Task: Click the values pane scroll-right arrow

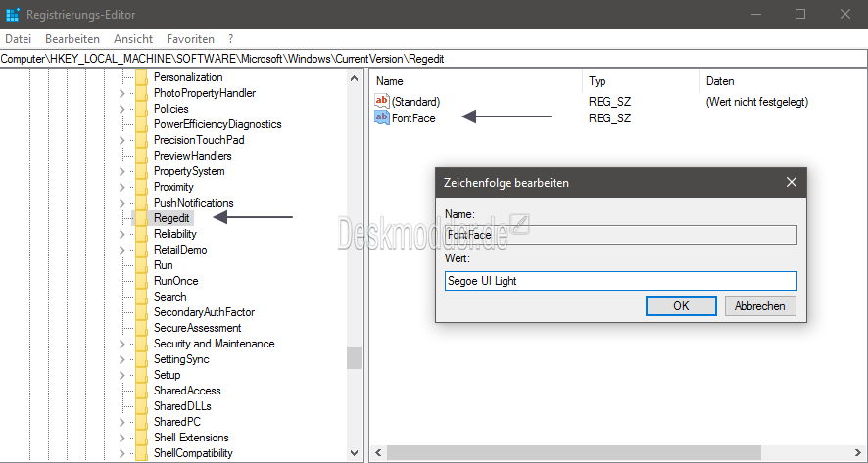Action: pos(859,453)
